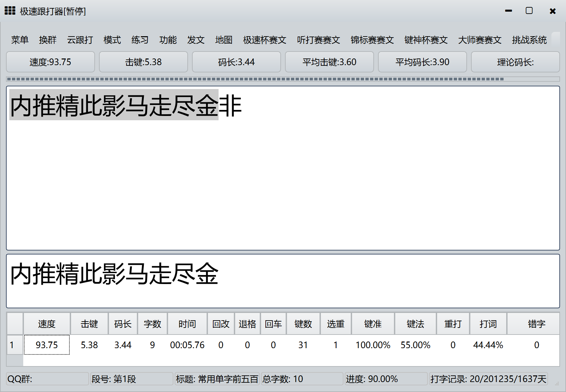Click the 段号: 第1段 status entry
The height and width of the screenshot is (392, 566).
(x=132, y=379)
